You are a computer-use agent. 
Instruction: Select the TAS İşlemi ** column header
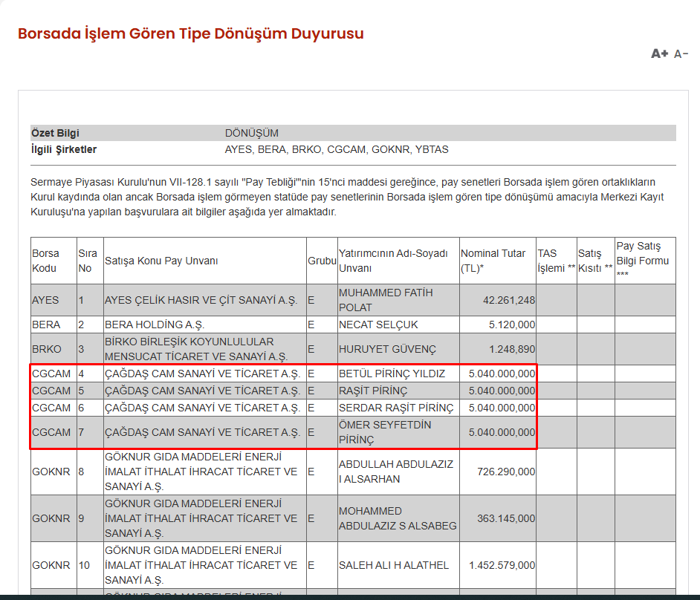[551, 259]
